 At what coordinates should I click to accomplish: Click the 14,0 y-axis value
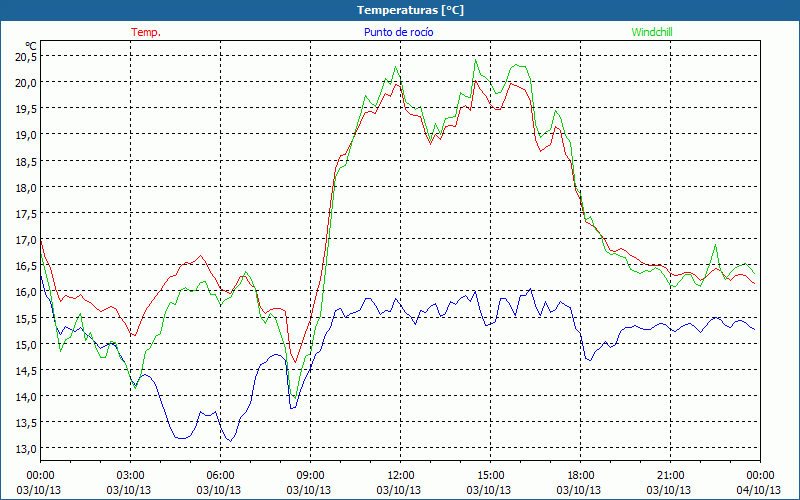click(x=26, y=397)
